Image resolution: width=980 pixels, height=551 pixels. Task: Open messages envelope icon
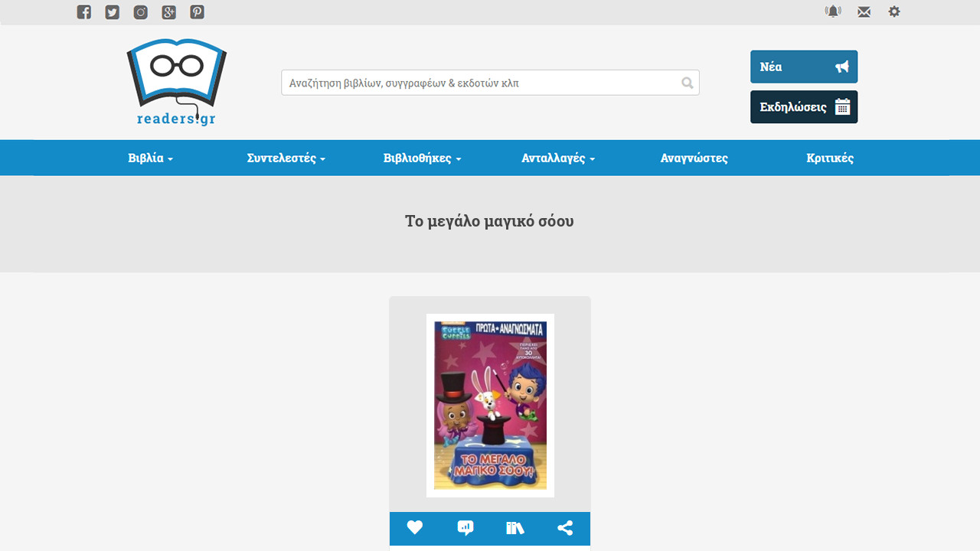pyautogui.click(x=864, y=12)
